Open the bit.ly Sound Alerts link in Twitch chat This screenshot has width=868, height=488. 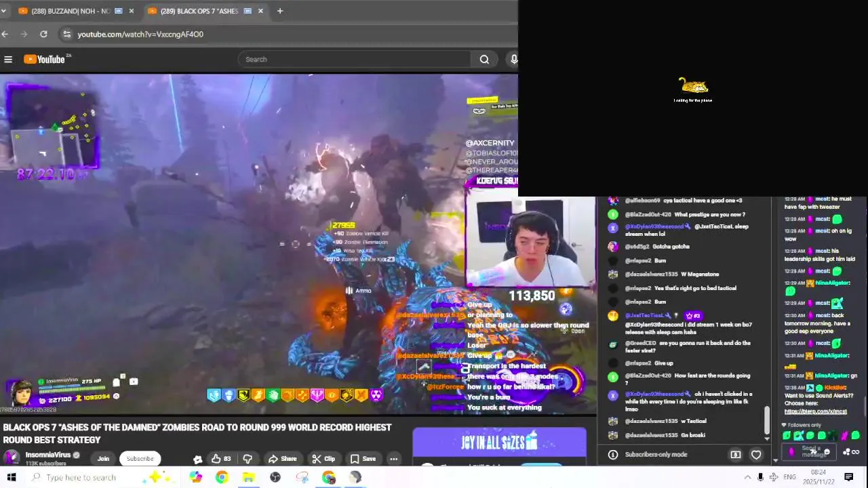[816, 411]
